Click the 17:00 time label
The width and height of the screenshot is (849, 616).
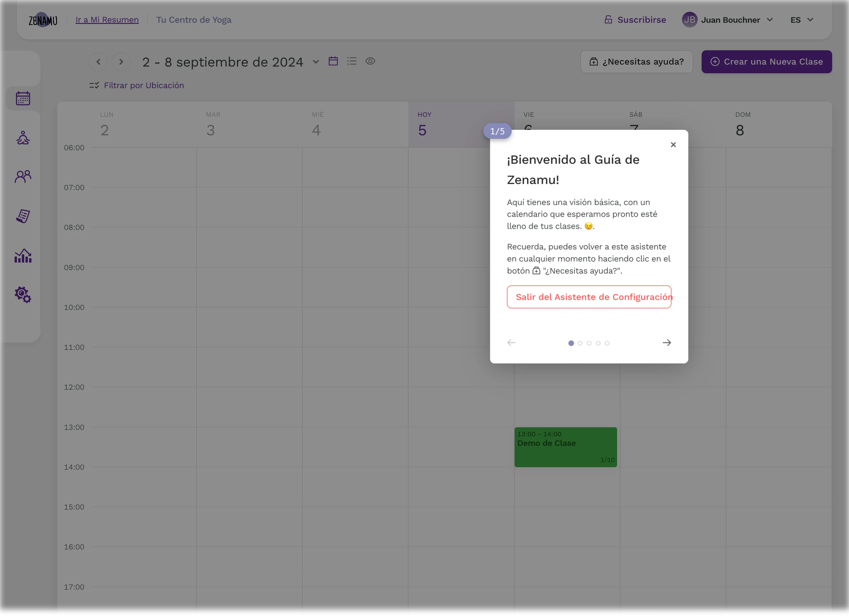pyautogui.click(x=74, y=587)
